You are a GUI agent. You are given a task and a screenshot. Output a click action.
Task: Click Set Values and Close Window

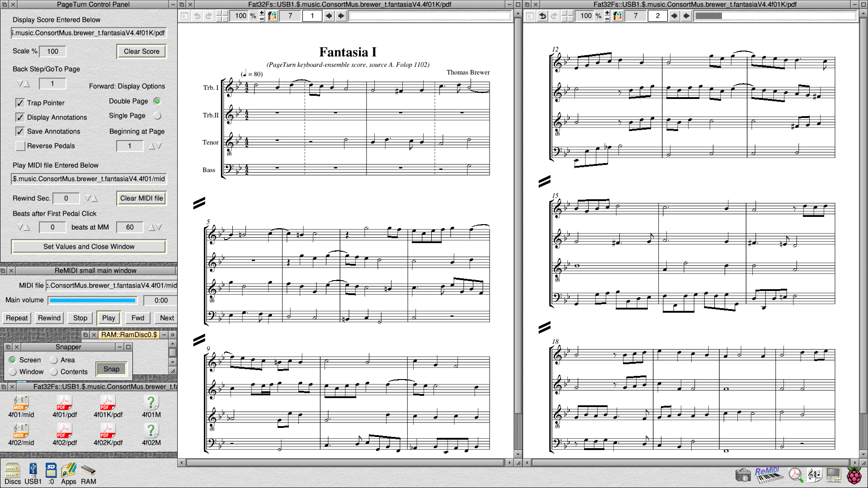[x=89, y=247]
